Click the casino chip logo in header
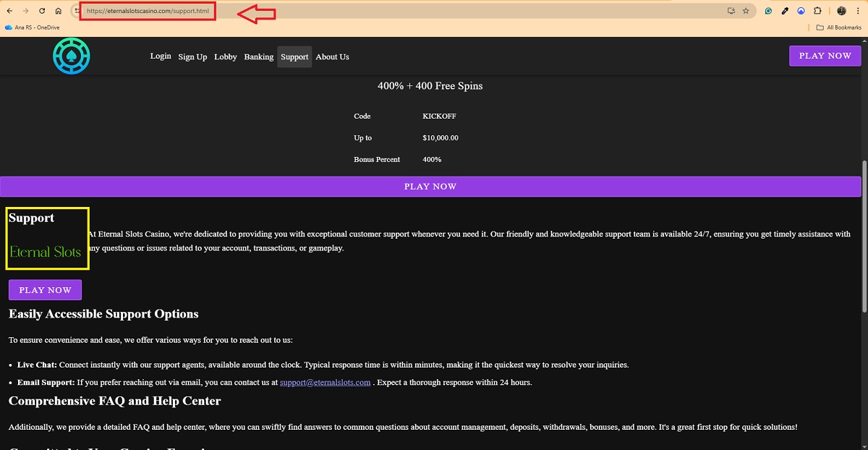The height and width of the screenshot is (450, 868). pos(71,56)
